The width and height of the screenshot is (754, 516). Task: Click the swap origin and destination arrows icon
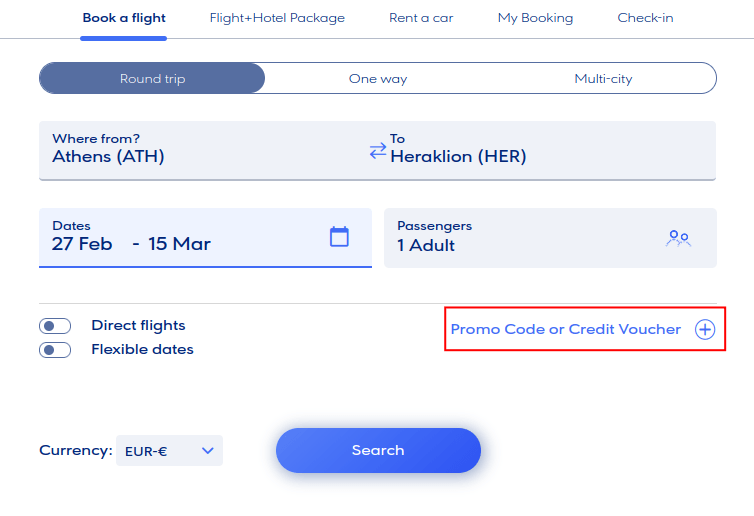tap(377, 151)
